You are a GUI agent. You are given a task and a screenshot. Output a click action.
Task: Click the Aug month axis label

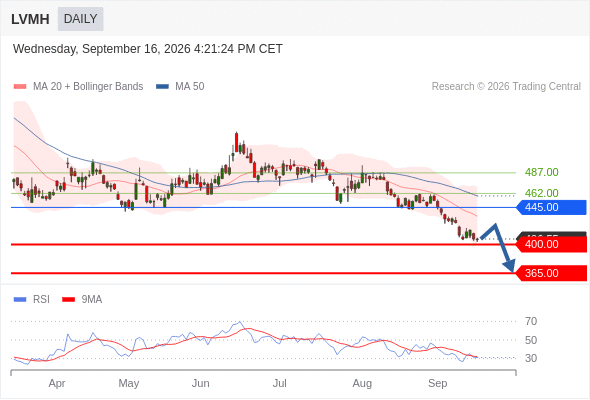coord(362,383)
